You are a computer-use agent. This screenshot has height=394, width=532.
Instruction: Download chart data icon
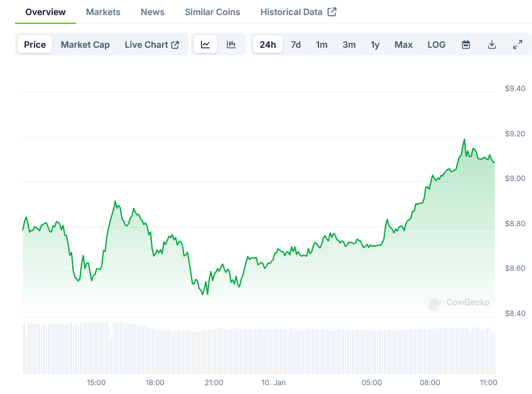(492, 45)
